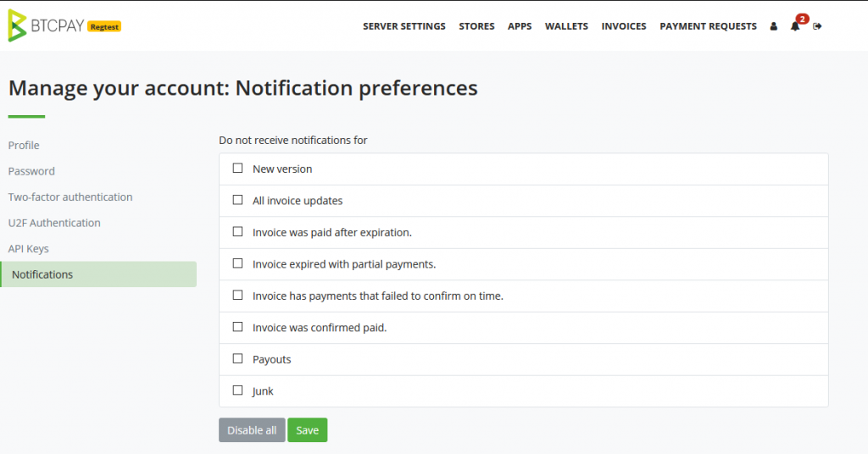868x454 pixels.
Task: Click the BTCPay logo icon
Action: 17,25
